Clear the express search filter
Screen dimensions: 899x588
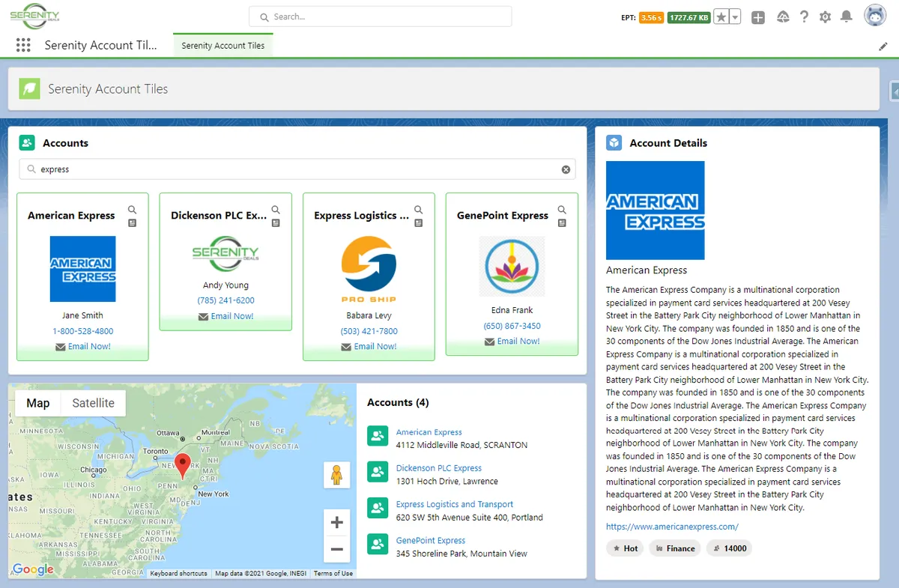566,169
